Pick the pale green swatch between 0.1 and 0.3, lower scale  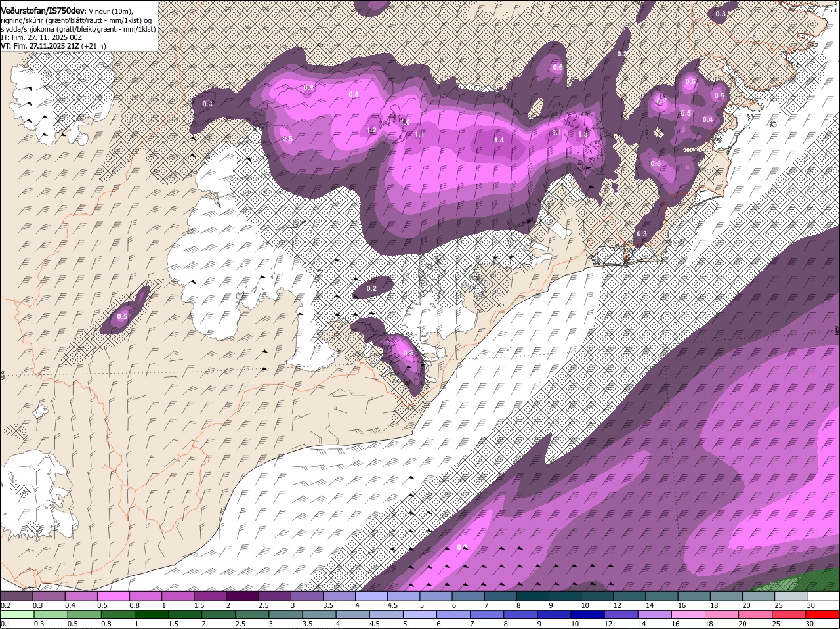tap(16, 615)
